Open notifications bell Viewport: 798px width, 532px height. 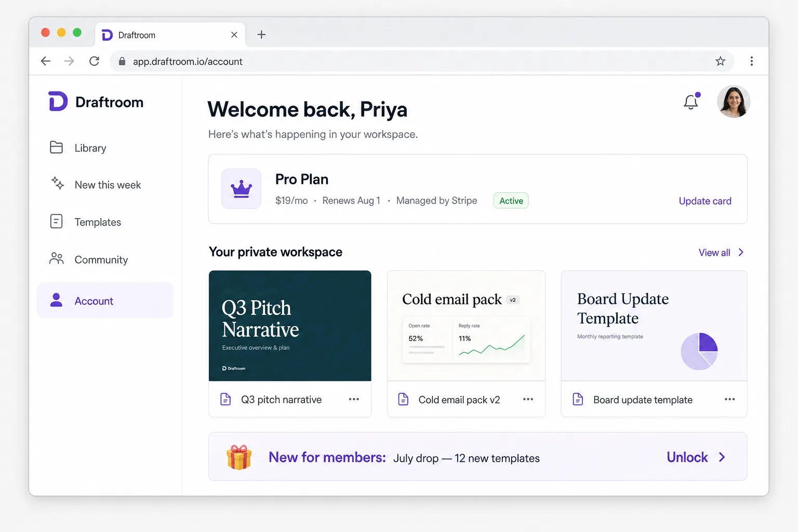tap(691, 101)
